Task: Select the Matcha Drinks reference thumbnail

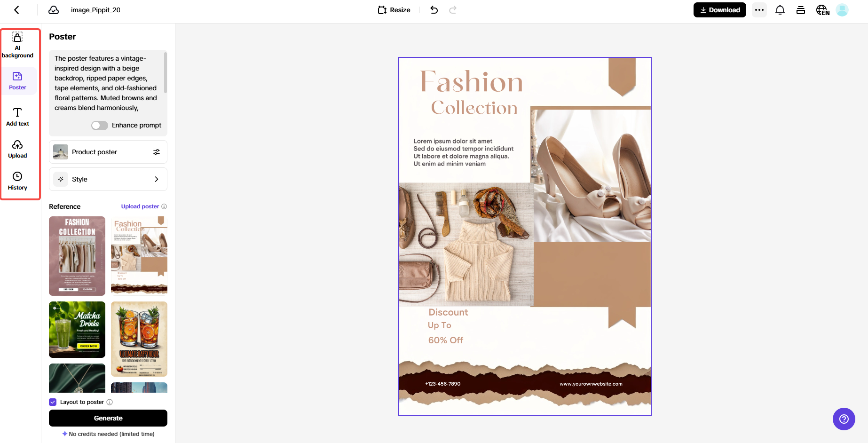Action: point(77,330)
